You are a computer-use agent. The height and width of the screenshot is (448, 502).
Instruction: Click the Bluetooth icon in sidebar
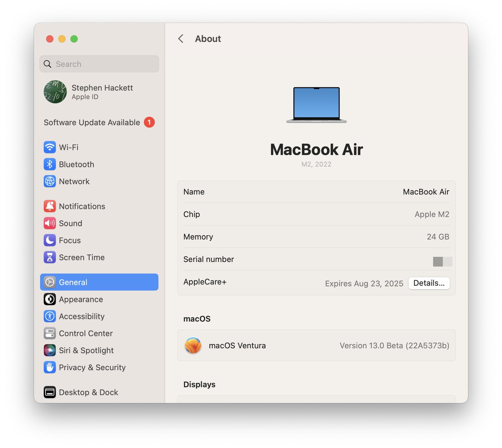(50, 164)
